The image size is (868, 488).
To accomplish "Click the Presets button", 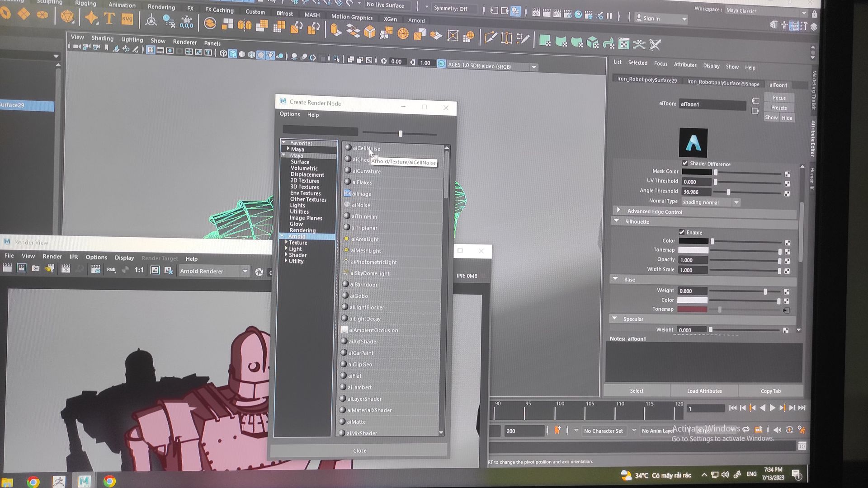I will [x=778, y=108].
